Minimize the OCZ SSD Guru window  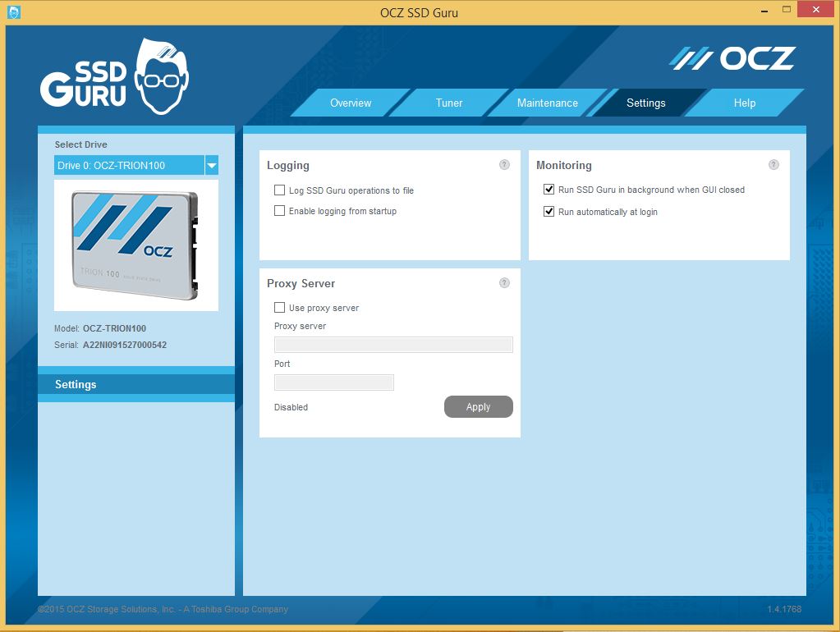[764, 10]
